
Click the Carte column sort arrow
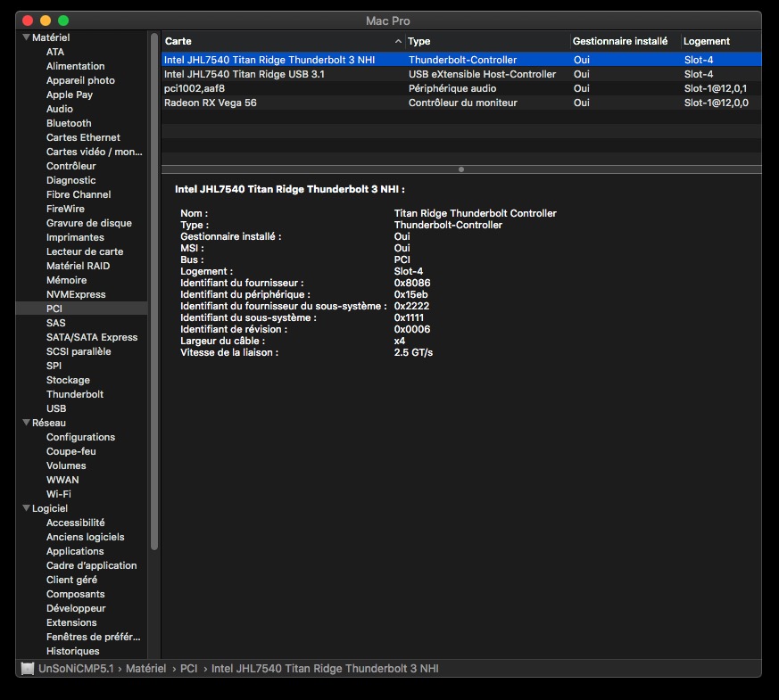(x=398, y=41)
